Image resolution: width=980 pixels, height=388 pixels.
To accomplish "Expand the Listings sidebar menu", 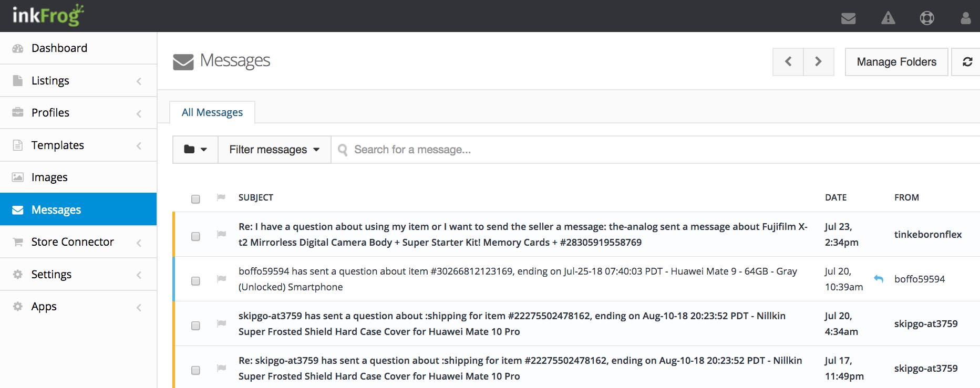I will [x=78, y=81].
